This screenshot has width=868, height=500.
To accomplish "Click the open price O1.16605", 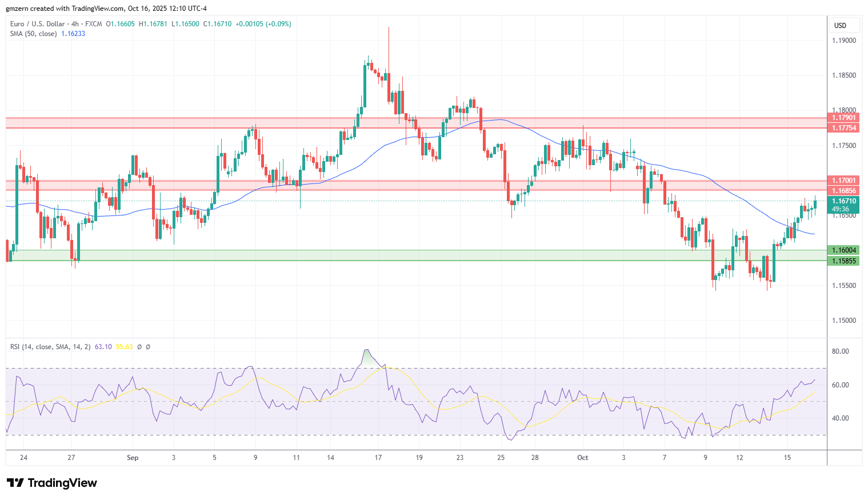I will (x=122, y=24).
